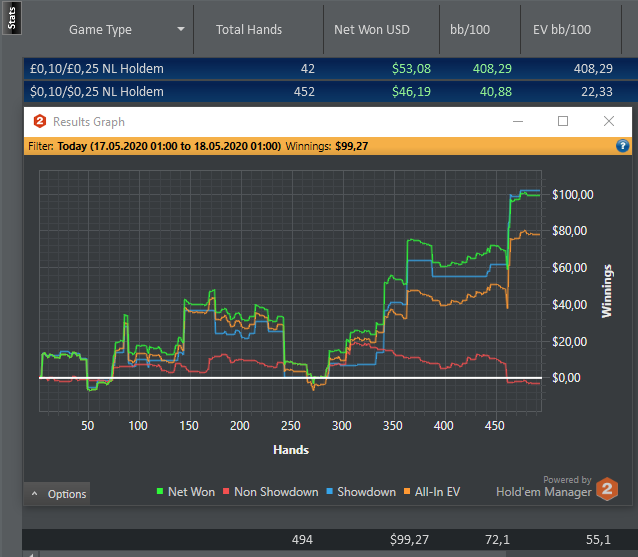Click the Winnings axis label
Screen dimensions: 638x557
607,291
